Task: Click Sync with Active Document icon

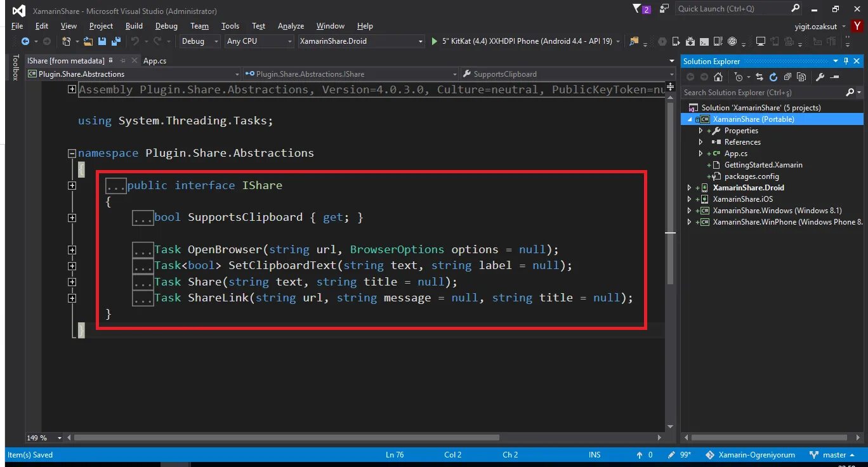Action: (x=760, y=77)
